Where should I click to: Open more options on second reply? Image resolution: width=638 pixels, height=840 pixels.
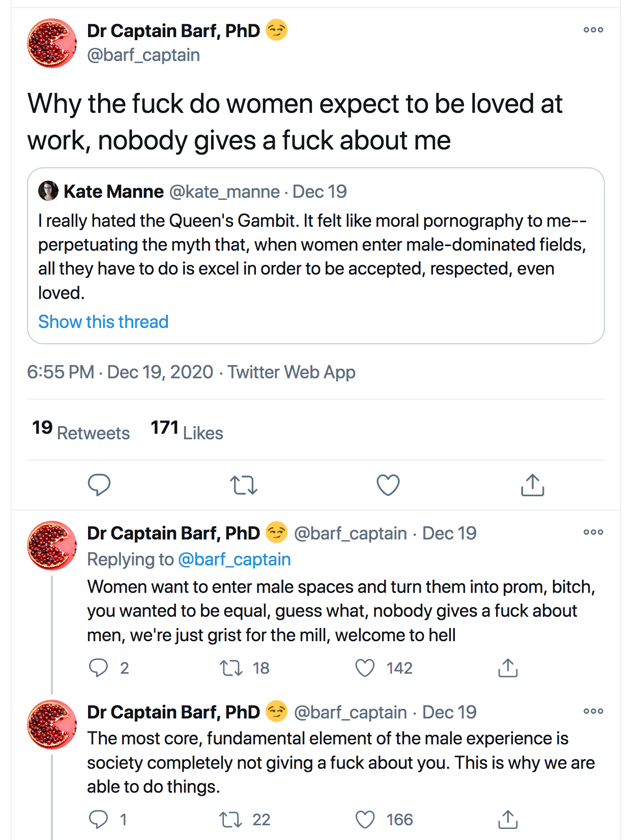(x=593, y=711)
